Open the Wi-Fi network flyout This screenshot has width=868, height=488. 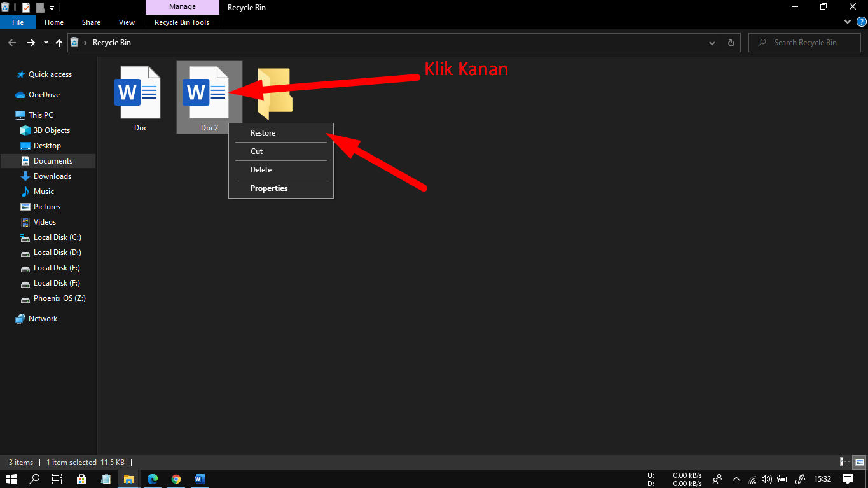(x=753, y=479)
